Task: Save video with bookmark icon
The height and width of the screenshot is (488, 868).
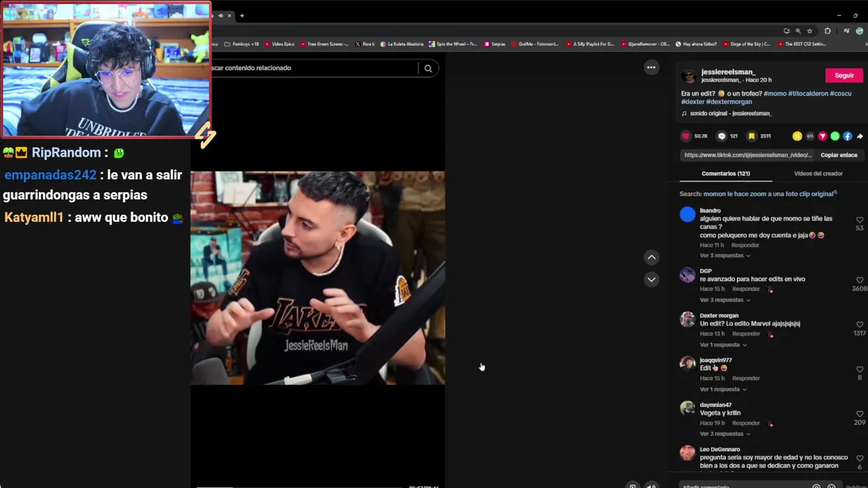Action: coord(751,136)
